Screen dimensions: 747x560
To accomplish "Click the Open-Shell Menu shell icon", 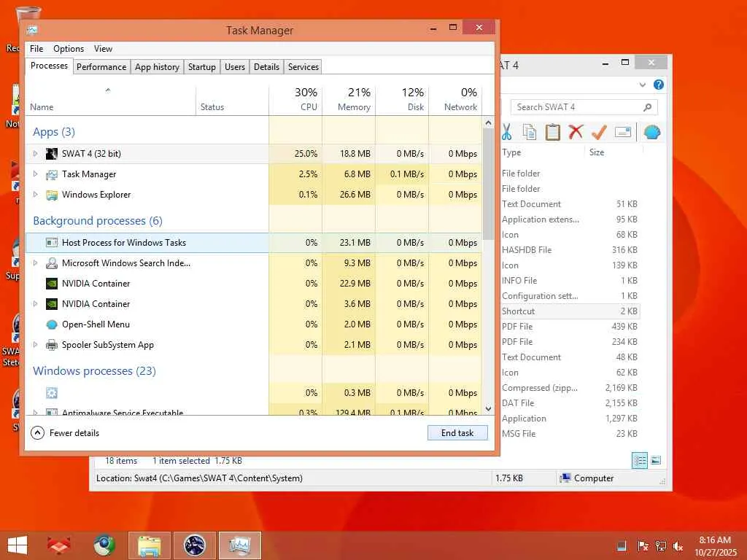I will [x=52, y=324].
